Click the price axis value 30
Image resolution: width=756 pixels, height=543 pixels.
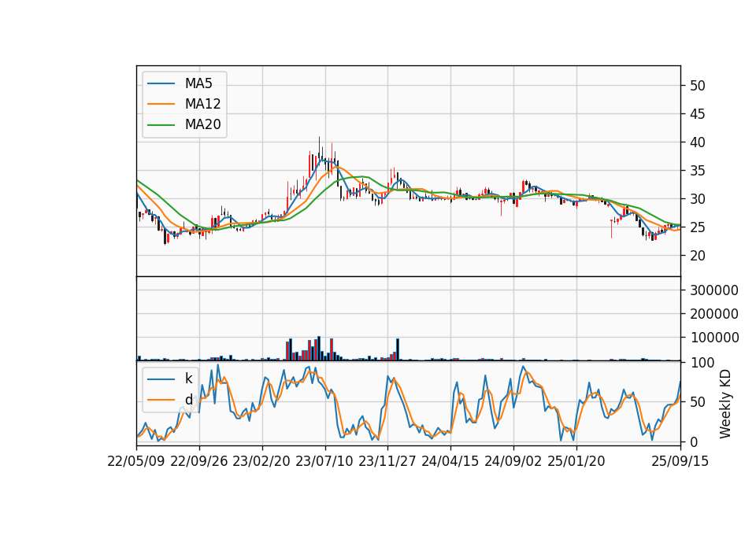point(697,199)
